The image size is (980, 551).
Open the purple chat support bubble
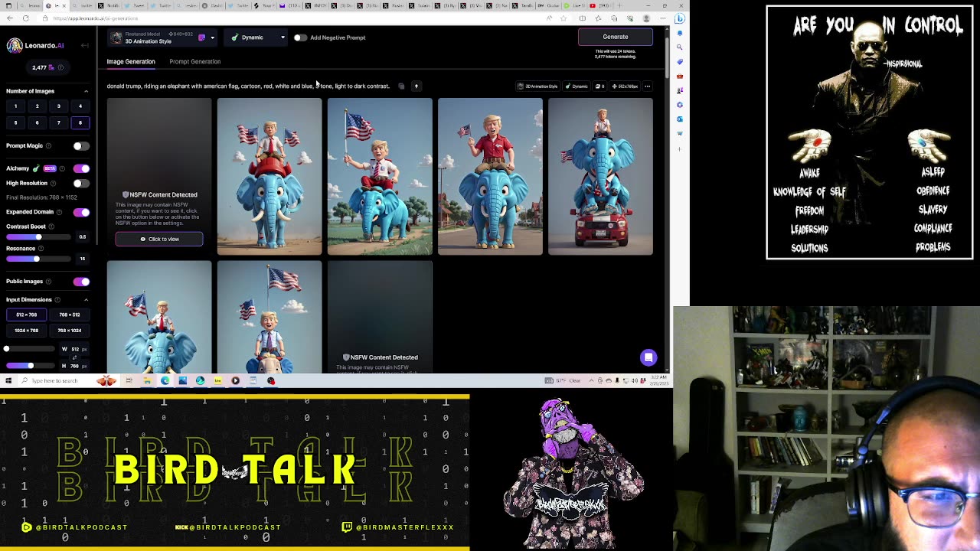pos(648,357)
